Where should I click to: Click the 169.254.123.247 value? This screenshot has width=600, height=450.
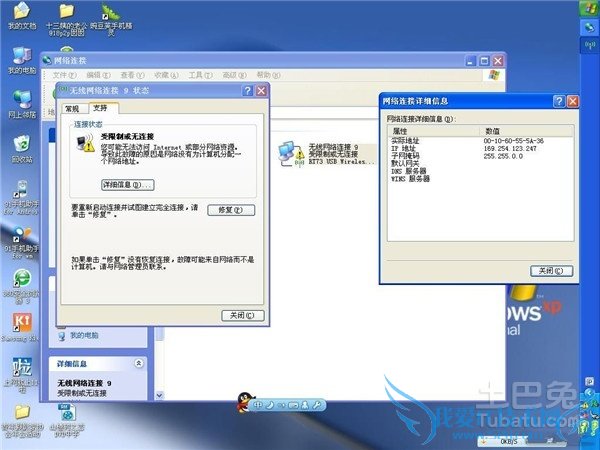click(x=510, y=148)
